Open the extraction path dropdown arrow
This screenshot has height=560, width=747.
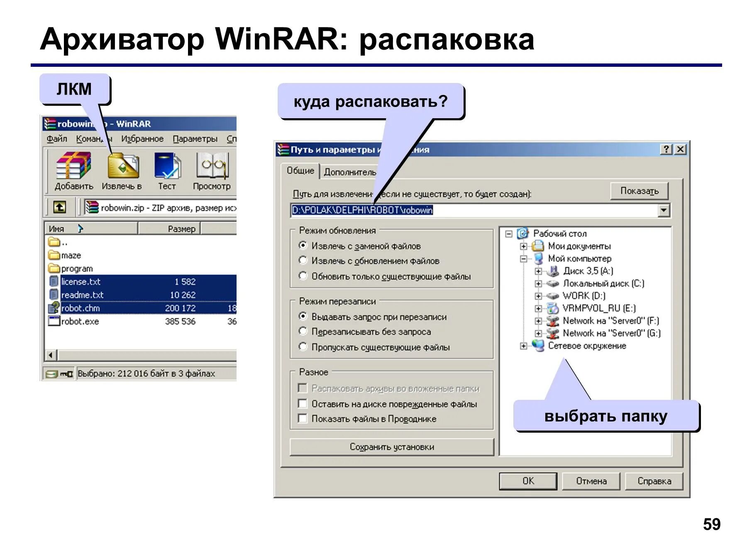(x=664, y=210)
